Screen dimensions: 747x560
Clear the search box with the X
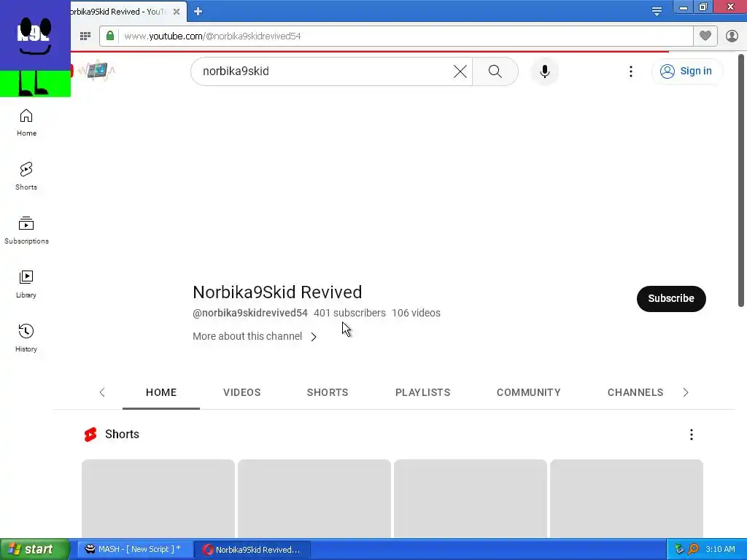coord(460,71)
